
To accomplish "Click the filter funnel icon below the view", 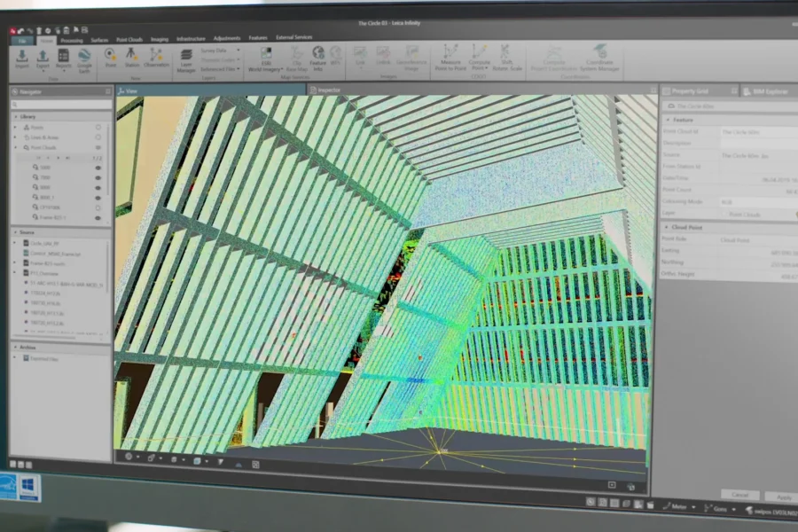I will (x=221, y=461).
